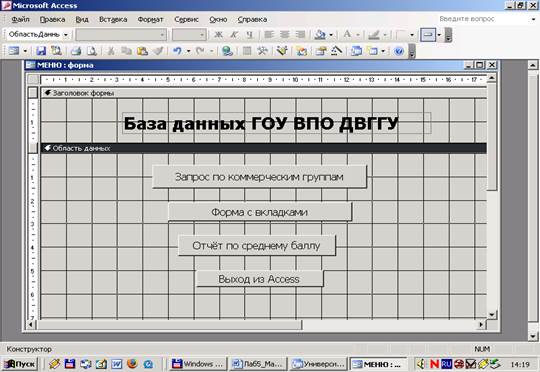
Task: Click the AutoFormat wand icon
Action: tap(282, 51)
